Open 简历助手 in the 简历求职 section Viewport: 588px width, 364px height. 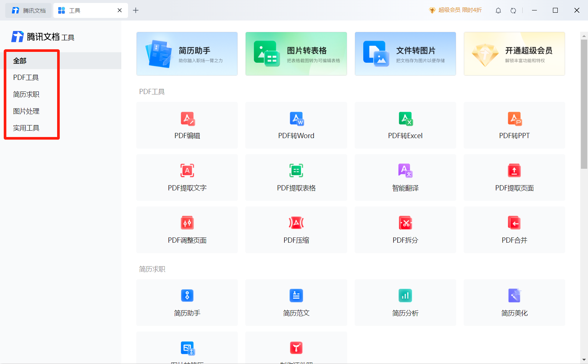coord(187,303)
